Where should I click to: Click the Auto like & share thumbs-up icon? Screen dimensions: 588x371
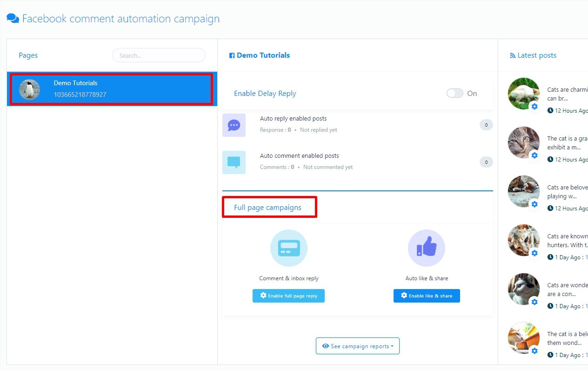point(426,248)
